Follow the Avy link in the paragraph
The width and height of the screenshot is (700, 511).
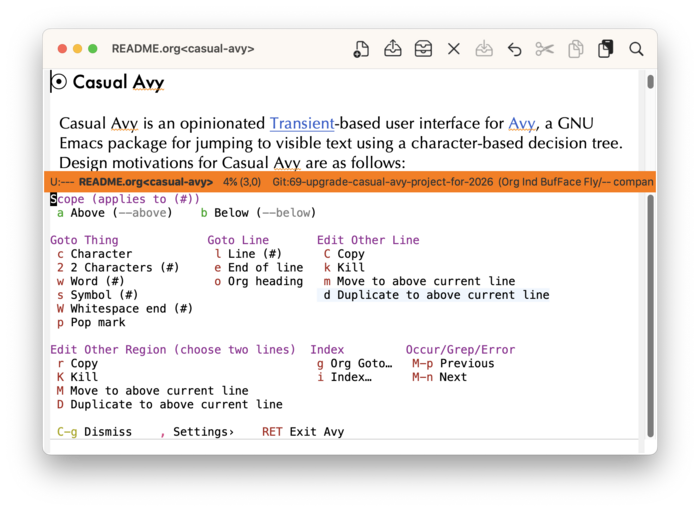click(x=521, y=123)
